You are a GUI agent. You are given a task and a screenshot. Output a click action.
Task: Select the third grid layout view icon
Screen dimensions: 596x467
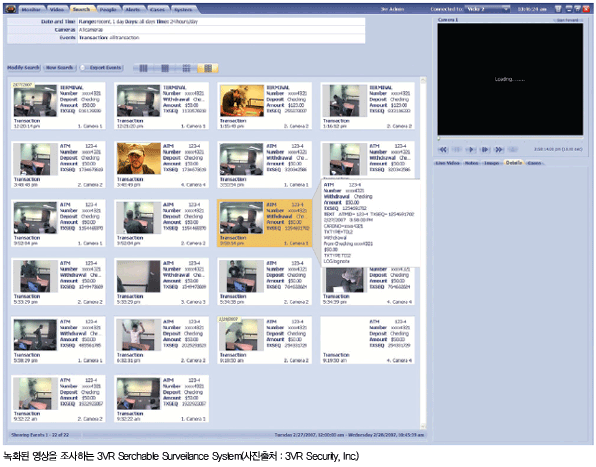(x=186, y=68)
